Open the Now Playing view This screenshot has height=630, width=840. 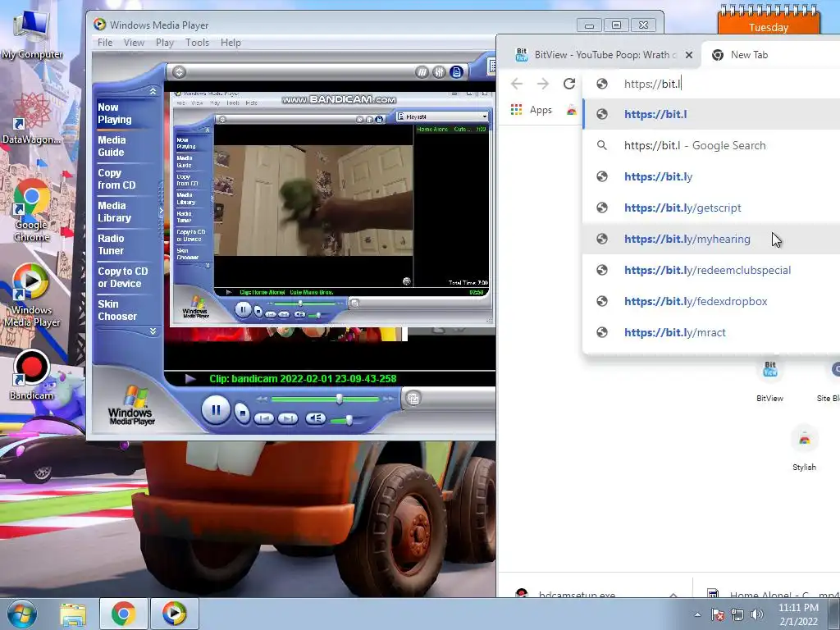coord(115,113)
